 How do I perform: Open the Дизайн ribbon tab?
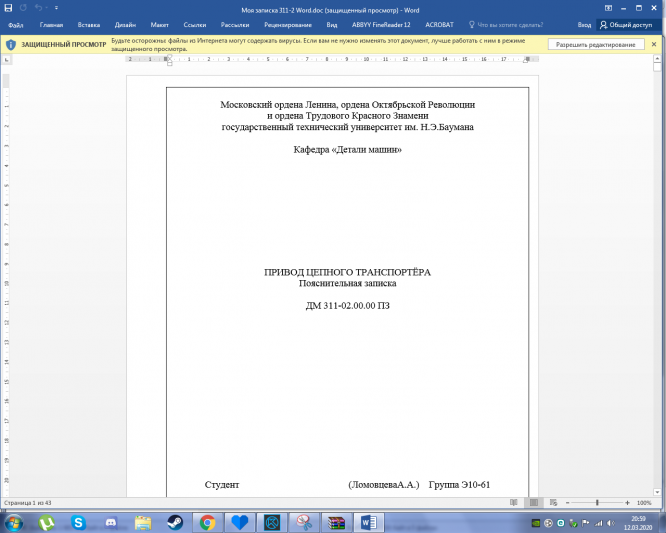click(125, 25)
